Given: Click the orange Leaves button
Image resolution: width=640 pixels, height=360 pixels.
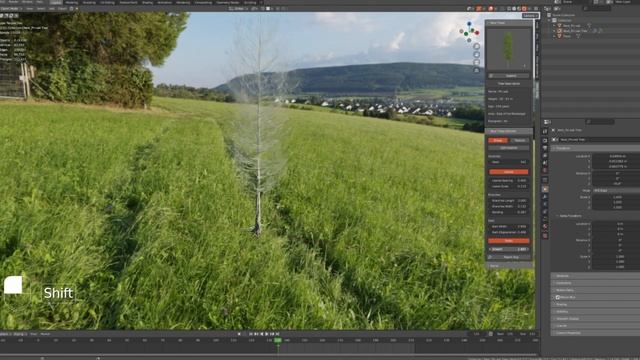Looking at the screenshot, I should pos(509,172).
